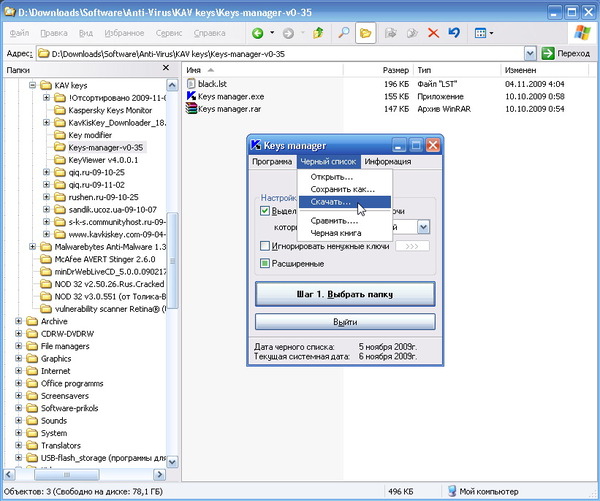Click the red Delete X icon
The image size is (600, 501).
433,33
